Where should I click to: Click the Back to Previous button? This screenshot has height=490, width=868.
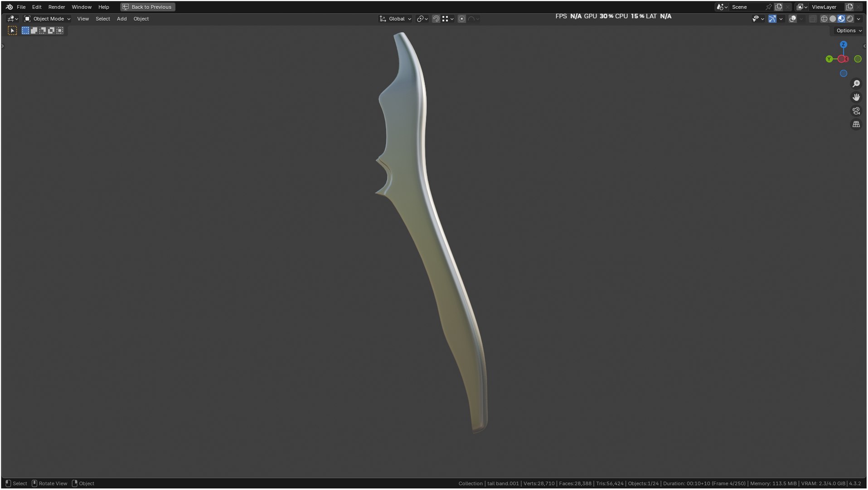(x=148, y=7)
